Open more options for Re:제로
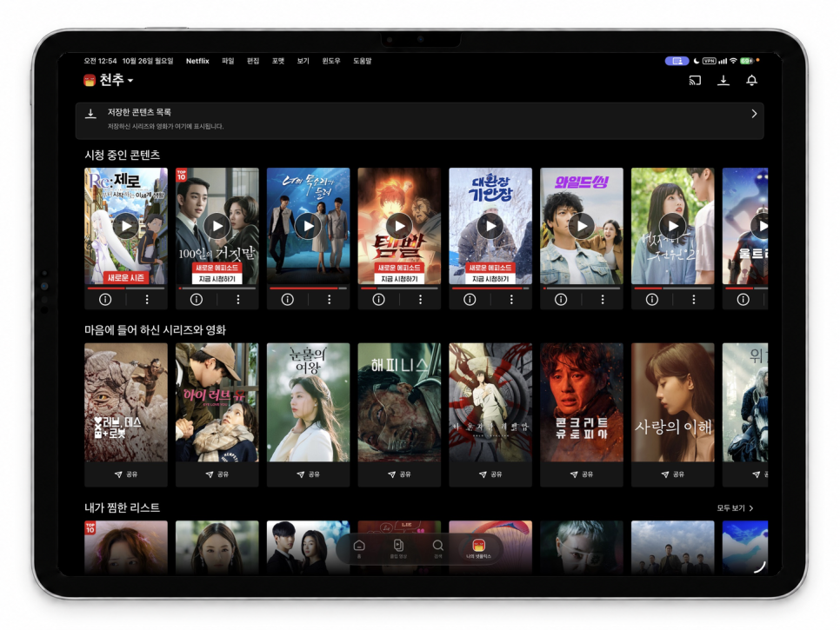Image resolution: width=840 pixels, height=630 pixels. 147,300
